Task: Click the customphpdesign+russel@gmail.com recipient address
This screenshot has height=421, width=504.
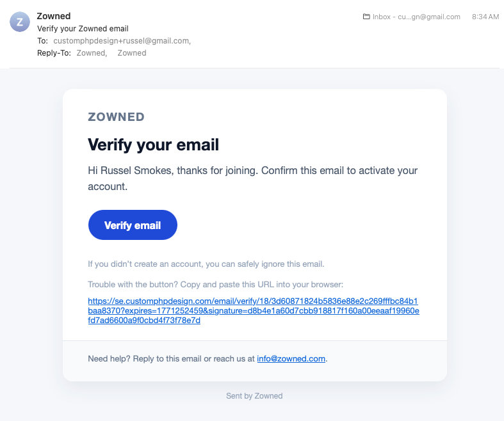Action: (x=121, y=41)
